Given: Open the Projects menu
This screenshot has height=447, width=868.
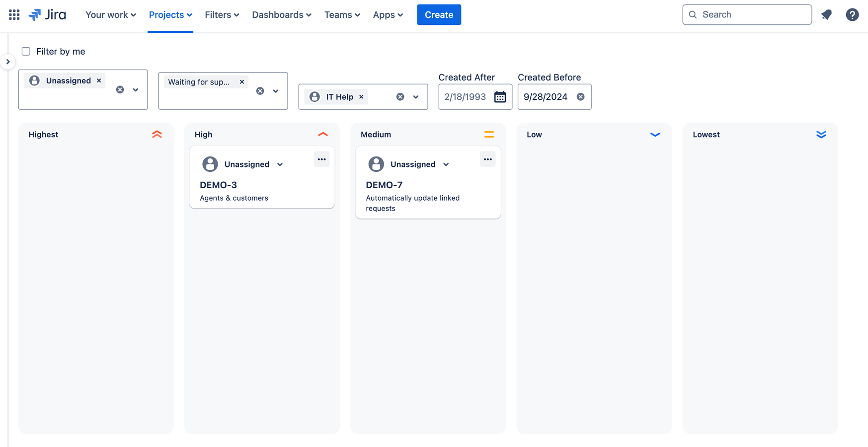Looking at the screenshot, I should 170,15.
